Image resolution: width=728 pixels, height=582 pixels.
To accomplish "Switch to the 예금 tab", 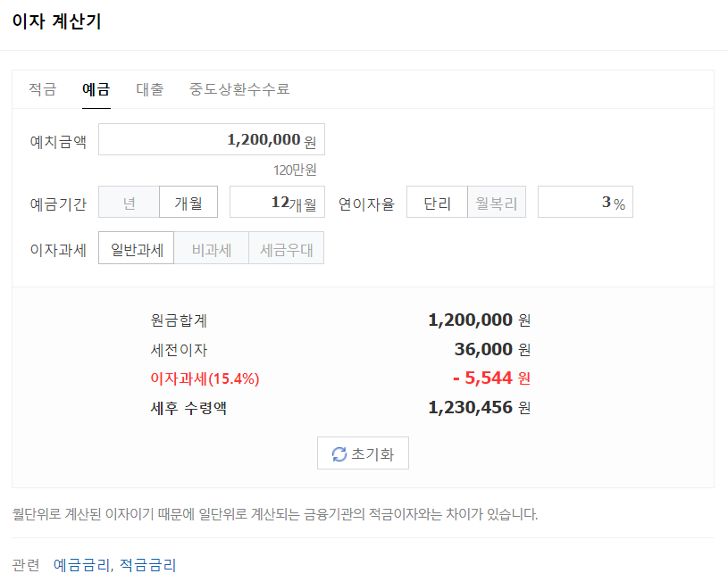I will [x=95, y=88].
